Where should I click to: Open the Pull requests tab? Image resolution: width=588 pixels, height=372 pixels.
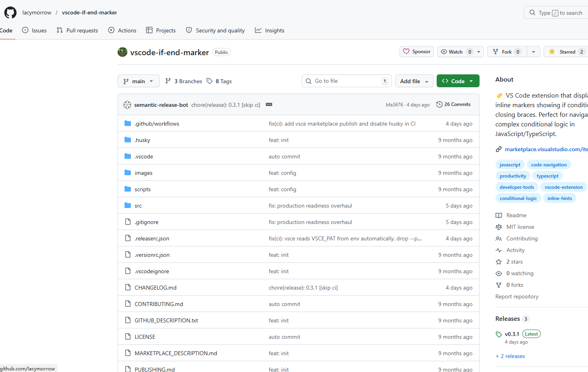coord(77,30)
